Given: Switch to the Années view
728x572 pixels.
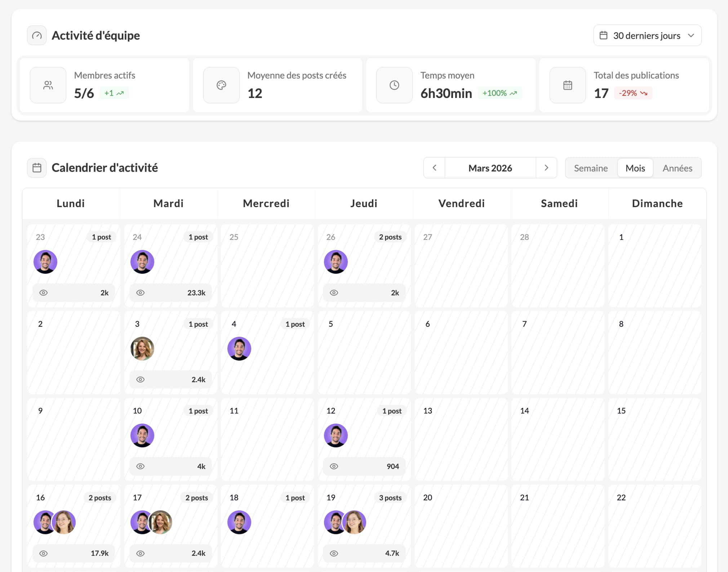Looking at the screenshot, I should click(x=677, y=168).
